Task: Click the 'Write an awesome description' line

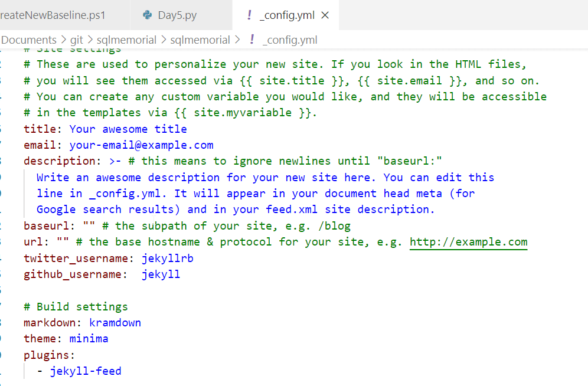Action: (265, 177)
